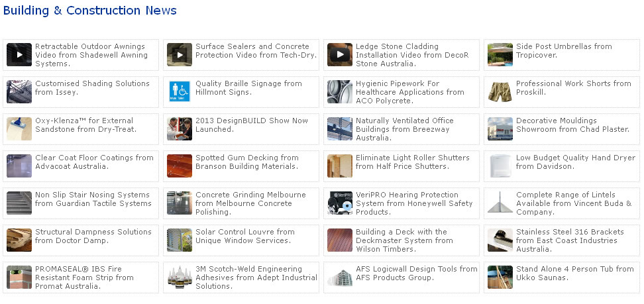Open Oxy-Klenza for External Sandstone link
644x304 pixels.
pos(86,125)
